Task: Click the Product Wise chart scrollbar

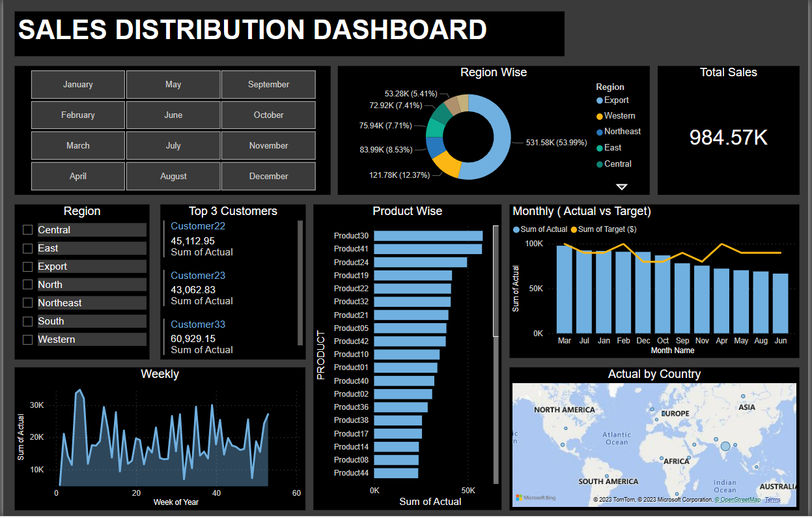Action: [496, 281]
